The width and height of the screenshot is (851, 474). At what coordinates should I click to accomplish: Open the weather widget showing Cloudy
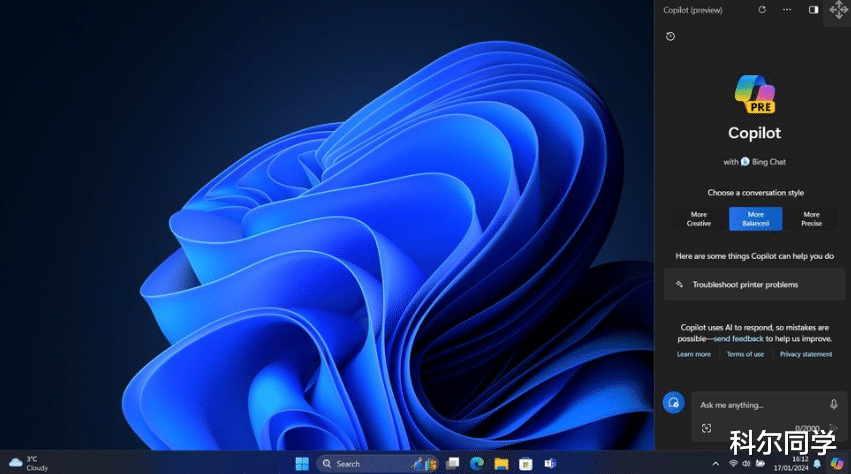pos(28,463)
